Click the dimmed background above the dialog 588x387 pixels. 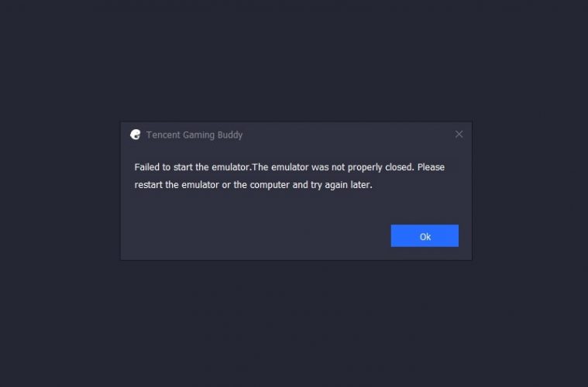(294, 60)
